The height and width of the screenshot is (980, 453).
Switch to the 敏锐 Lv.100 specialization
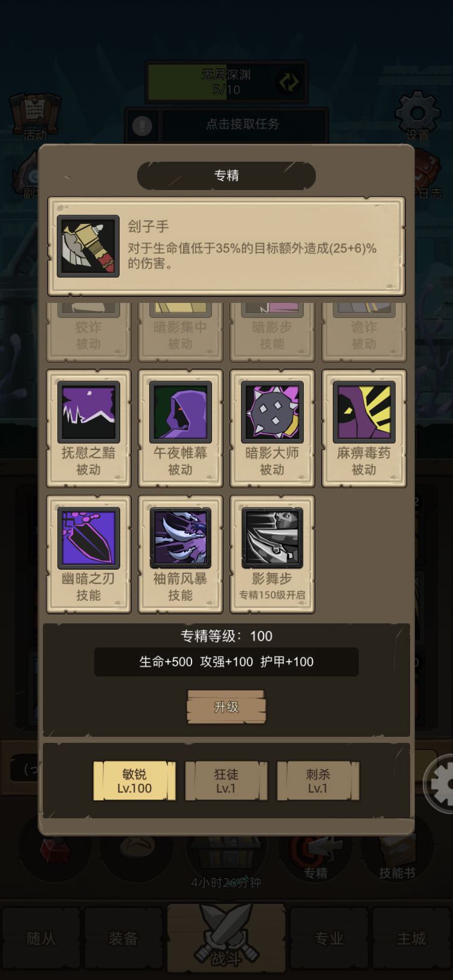[x=134, y=781]
